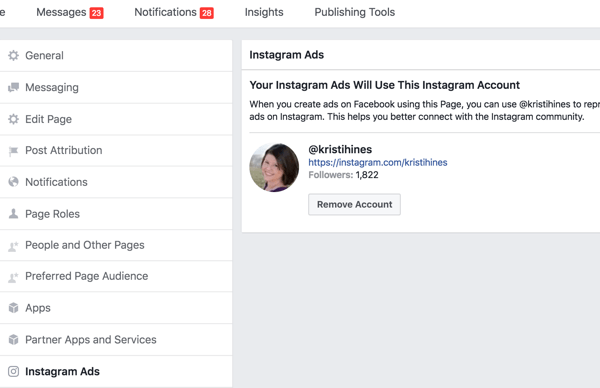Viewport: 600px width, 388px height.
Task: Click the Notifications globe icon in sidebar
Action: (13, 182)
